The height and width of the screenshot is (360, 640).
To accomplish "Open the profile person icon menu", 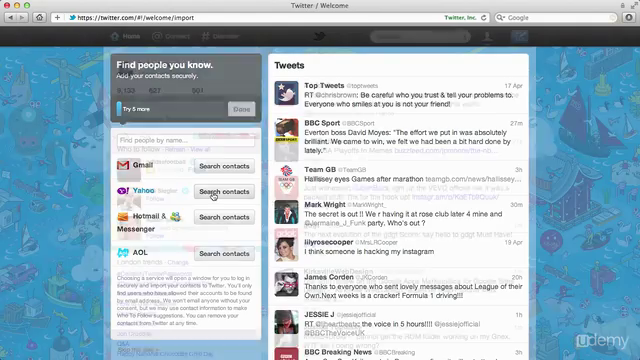I will click(x=487, y=37).
